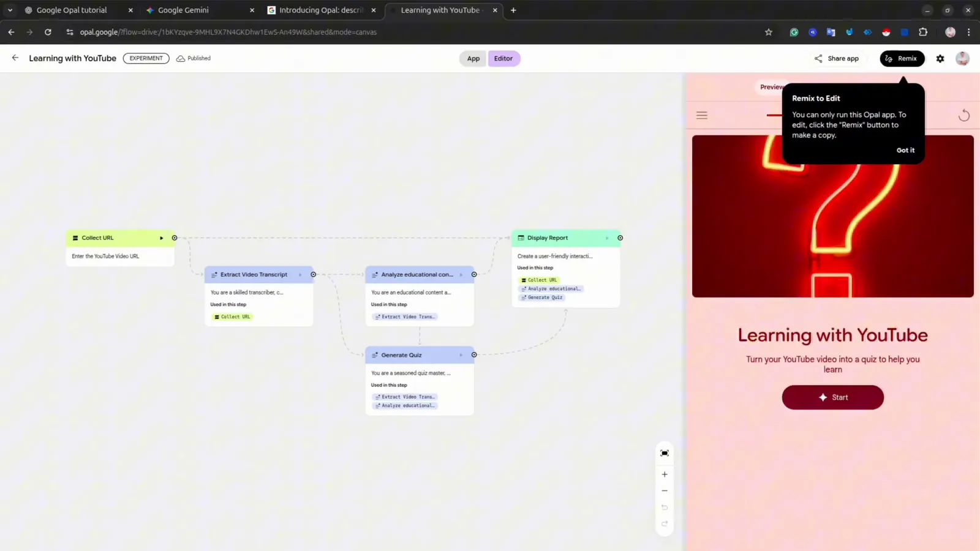This screenshot has width=980, height=551.
Task: Select the Collect URL node header
Action: [120, 238]
